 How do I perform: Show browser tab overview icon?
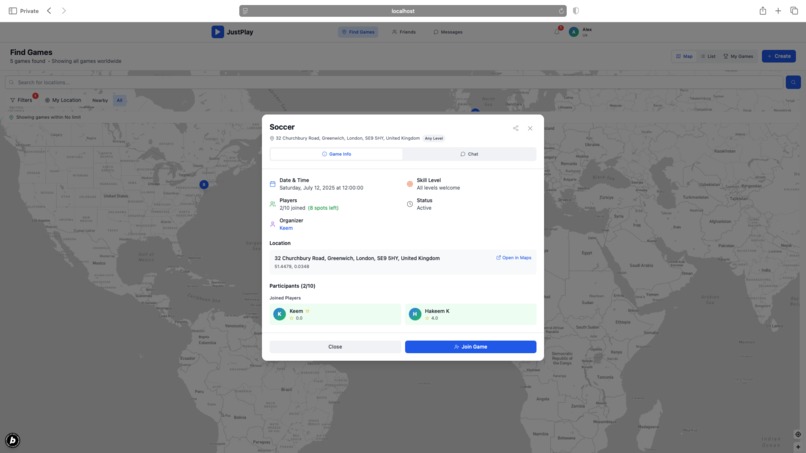click(794, 11)
